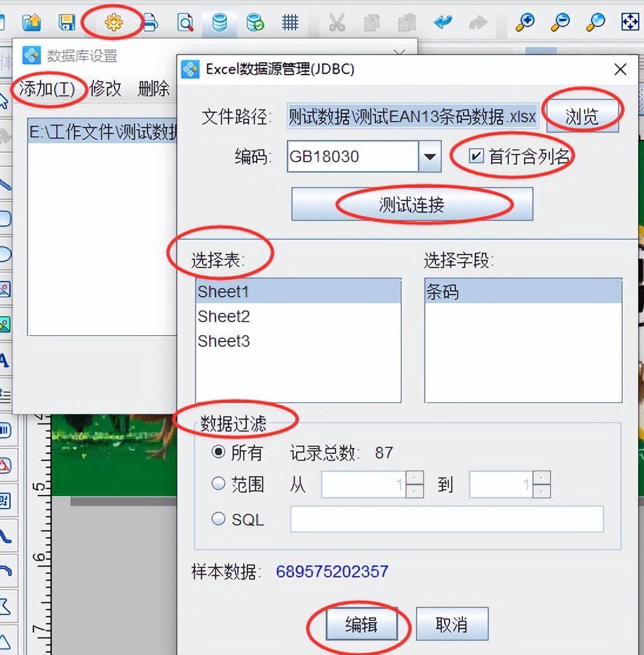The image size is (644, 655).
Task: Open the GB18030 encoding dropdown
Action: [x=430, y=156]
